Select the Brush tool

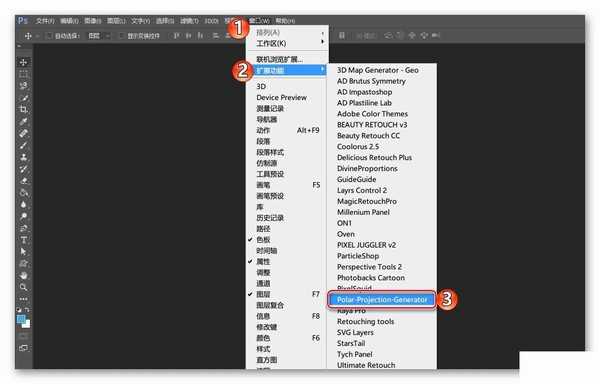click(23, 145)
